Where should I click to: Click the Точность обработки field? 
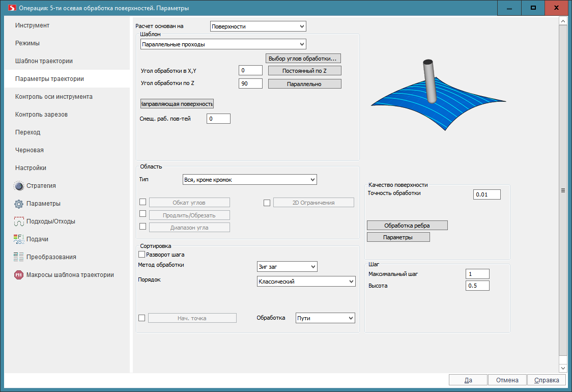tap(487, 194)
